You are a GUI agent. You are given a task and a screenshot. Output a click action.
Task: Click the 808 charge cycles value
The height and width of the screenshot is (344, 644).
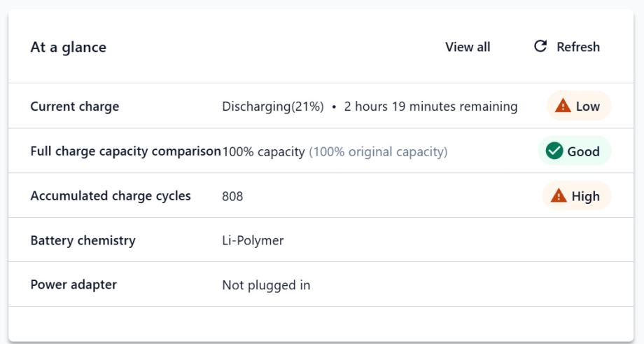(232, 197)
